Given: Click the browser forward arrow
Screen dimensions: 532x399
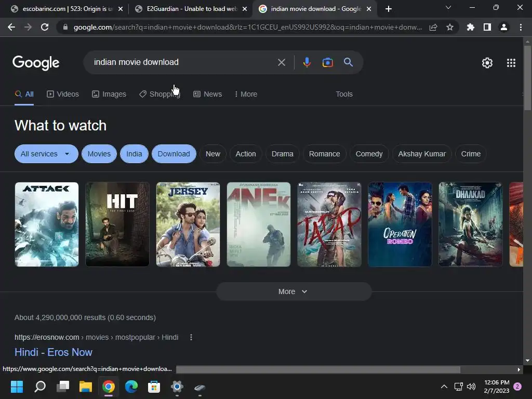Looking at the screenshot, I should (28, 27).
